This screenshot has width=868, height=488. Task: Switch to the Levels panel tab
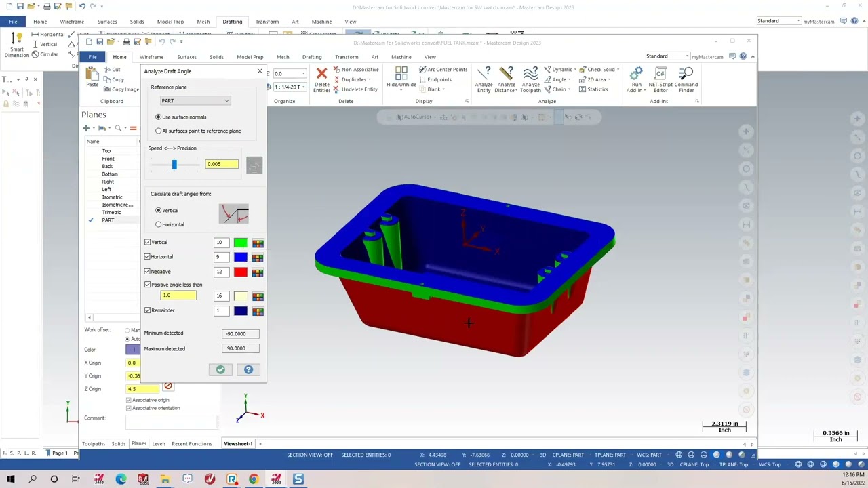159,444
